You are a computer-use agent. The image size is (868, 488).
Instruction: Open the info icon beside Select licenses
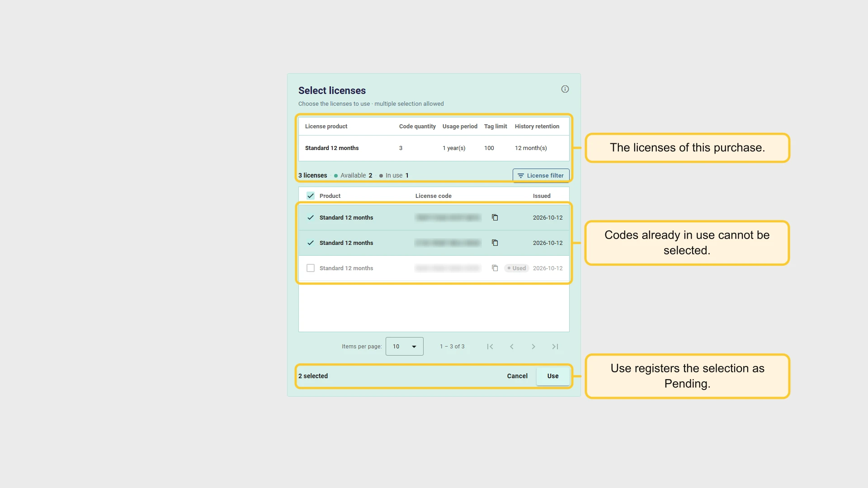(x=565, y=89)
